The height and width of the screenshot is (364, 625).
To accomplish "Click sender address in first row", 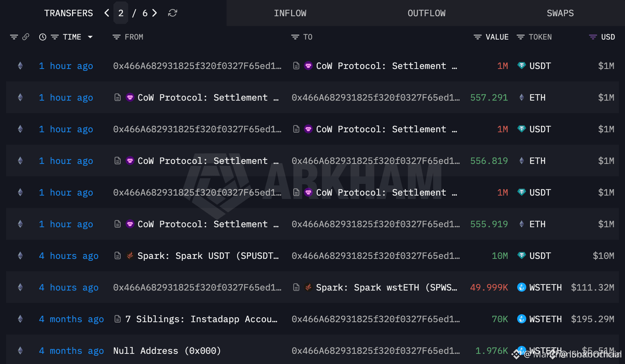I will coord(197,66).
